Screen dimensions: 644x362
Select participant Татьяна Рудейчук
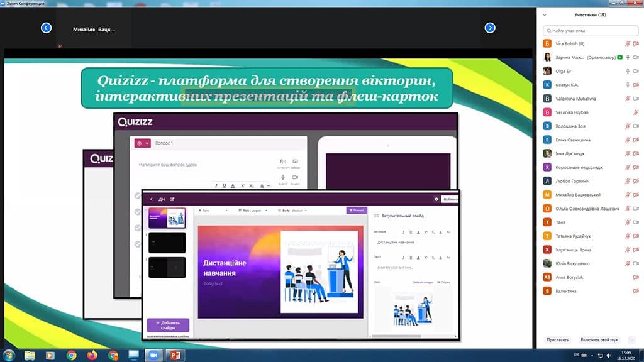590,236
